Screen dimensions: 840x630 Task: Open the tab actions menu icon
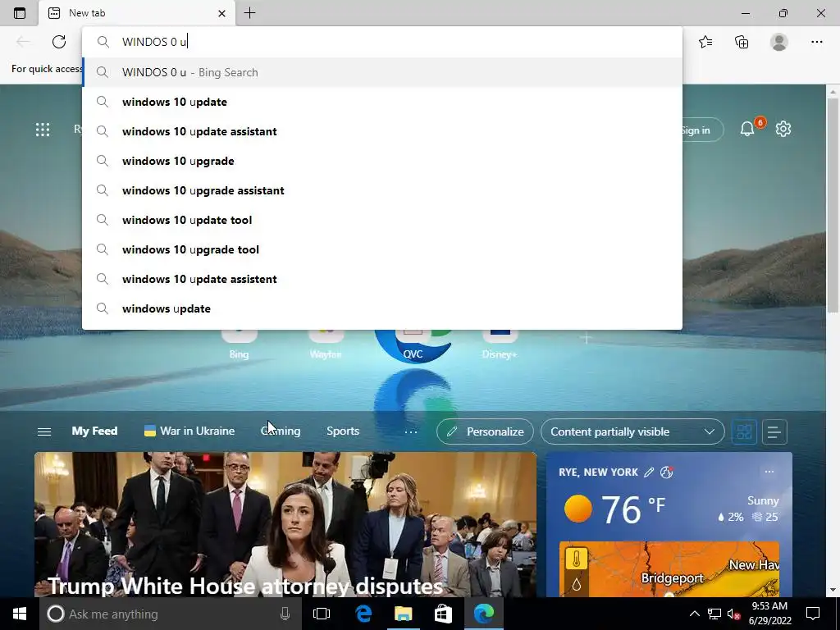coord(20,13)
